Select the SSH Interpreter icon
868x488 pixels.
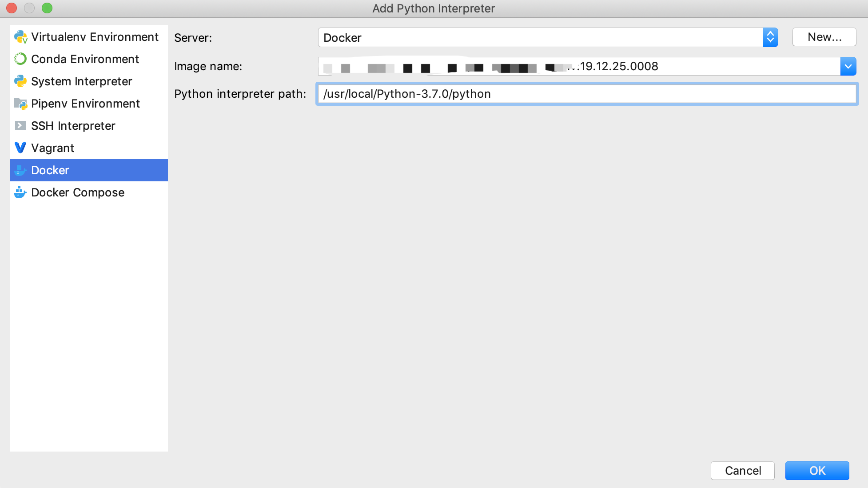coord(20,125)
